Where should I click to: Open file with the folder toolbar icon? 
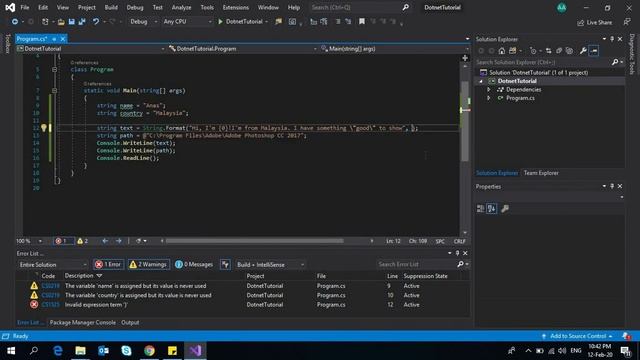pos(61,22)
